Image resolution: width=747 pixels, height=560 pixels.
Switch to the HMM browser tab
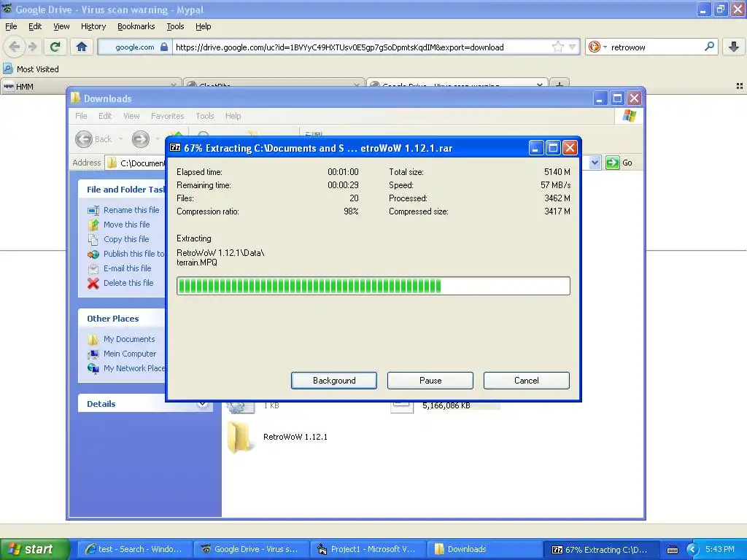click(x=90, y=86)
